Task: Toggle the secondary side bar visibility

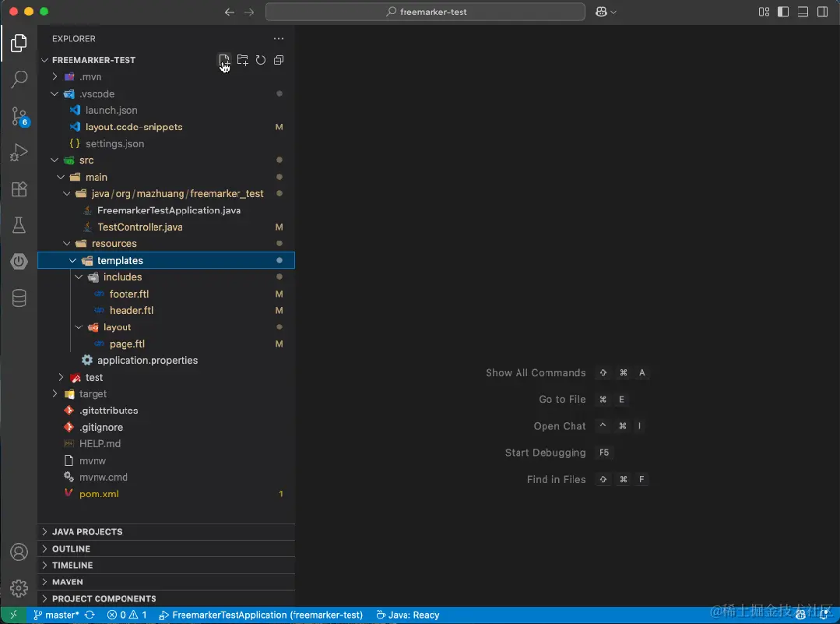Action: click(x=822, y=12)
